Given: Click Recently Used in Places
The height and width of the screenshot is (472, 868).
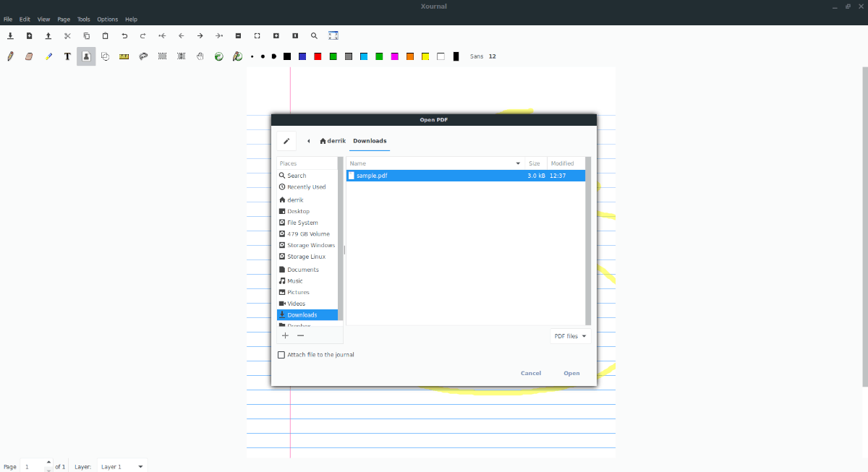Looking at the screenshot, I should 307,187.
